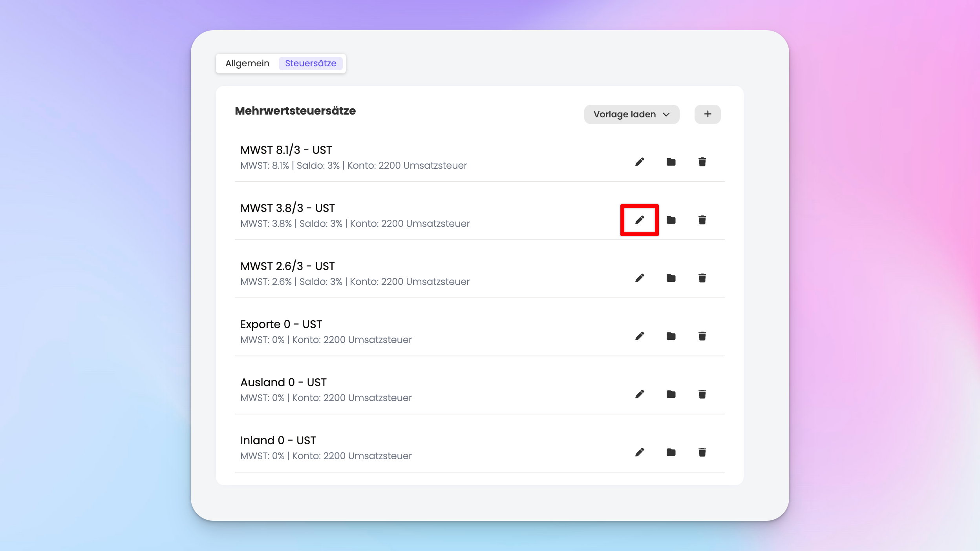Image resolution: width=980 pixels, height=551 pixels.
Task: Click the Exporte 0 - UST row title
Action: point(281,324)
